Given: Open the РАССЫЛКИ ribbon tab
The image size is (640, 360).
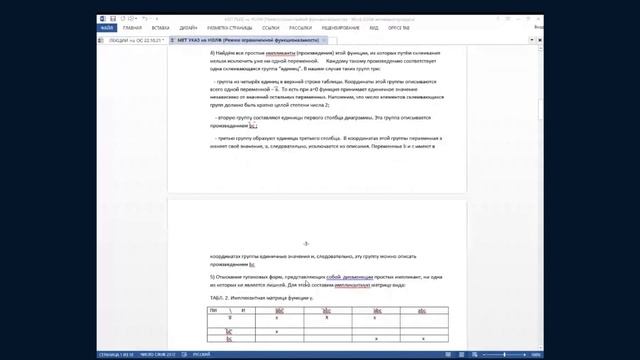Looking at the screenshot, I should click(x=300, y=28).
